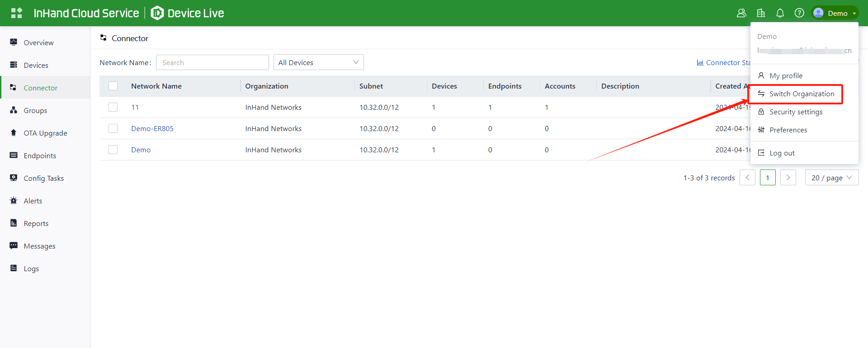
Task: Tick the Demo-ER805 row checkbox
Action: coord(113,128)
